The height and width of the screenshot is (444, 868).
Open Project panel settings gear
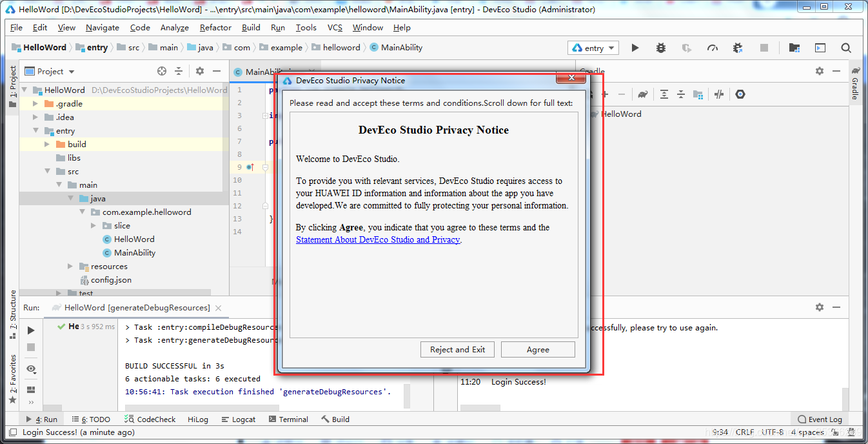200,71
